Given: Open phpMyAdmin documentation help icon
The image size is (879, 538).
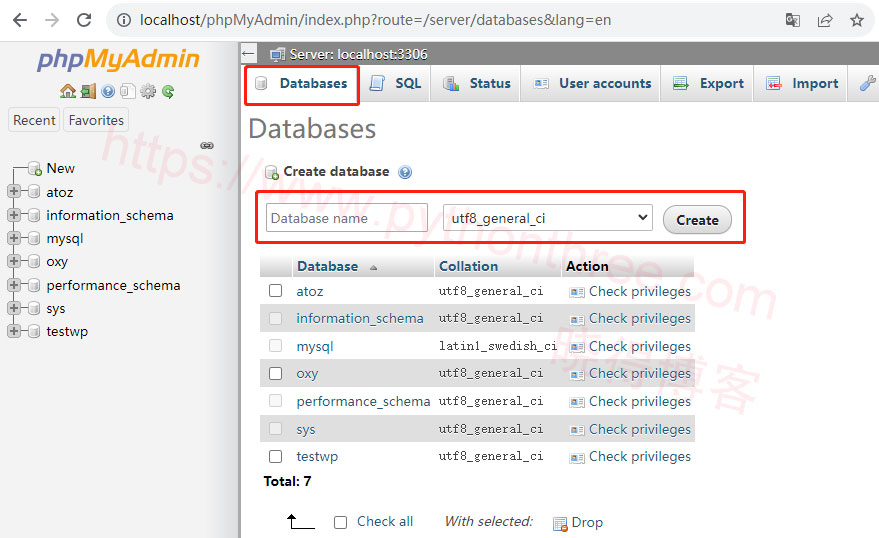Looking at the screenshot, I should click(108, 91).
